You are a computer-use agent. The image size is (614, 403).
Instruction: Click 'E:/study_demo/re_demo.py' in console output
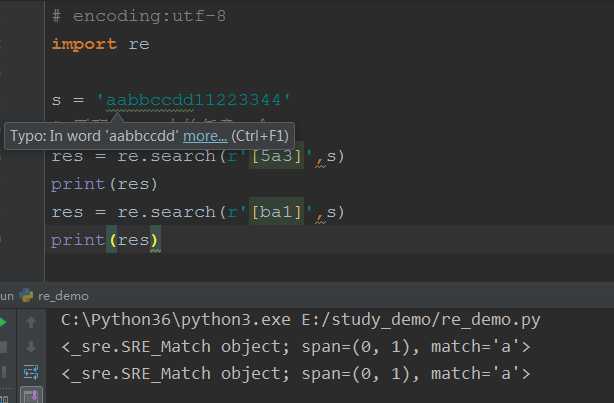[421, 320]
